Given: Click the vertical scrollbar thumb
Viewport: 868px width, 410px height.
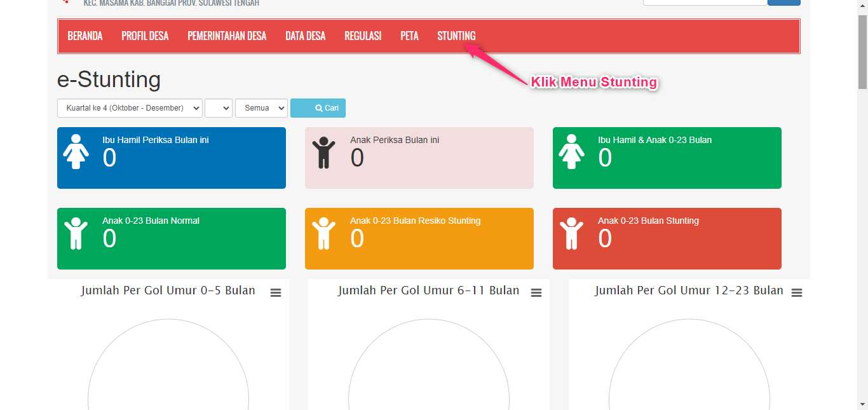Looking at the screenshot, I should click(x=862, y=51).
